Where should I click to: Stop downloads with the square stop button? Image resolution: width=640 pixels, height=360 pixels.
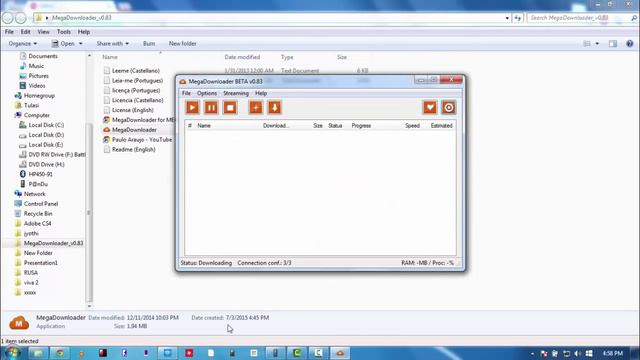pyautogui.click(x=230, y=108)
